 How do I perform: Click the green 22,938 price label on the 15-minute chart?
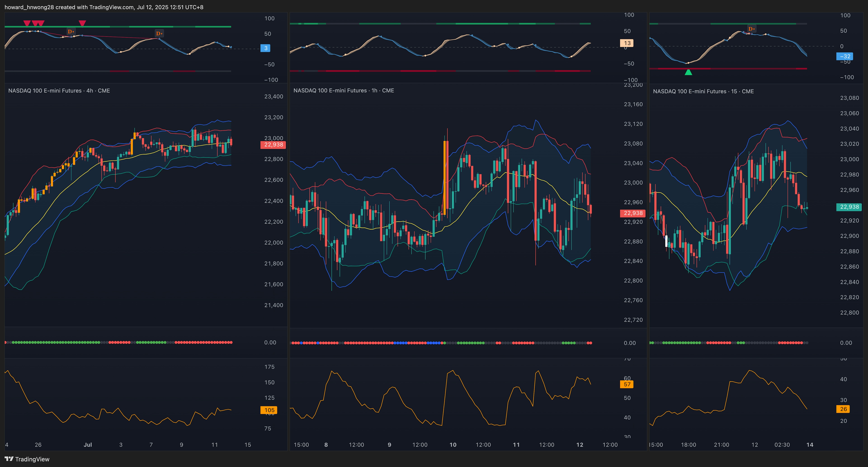(x=849, y=207)
